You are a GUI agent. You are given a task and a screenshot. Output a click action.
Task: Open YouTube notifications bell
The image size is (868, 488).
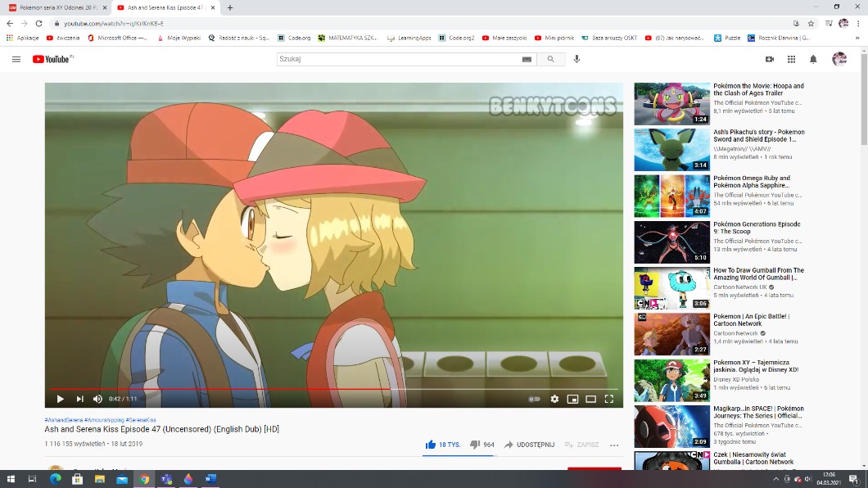tap(813, 59)
